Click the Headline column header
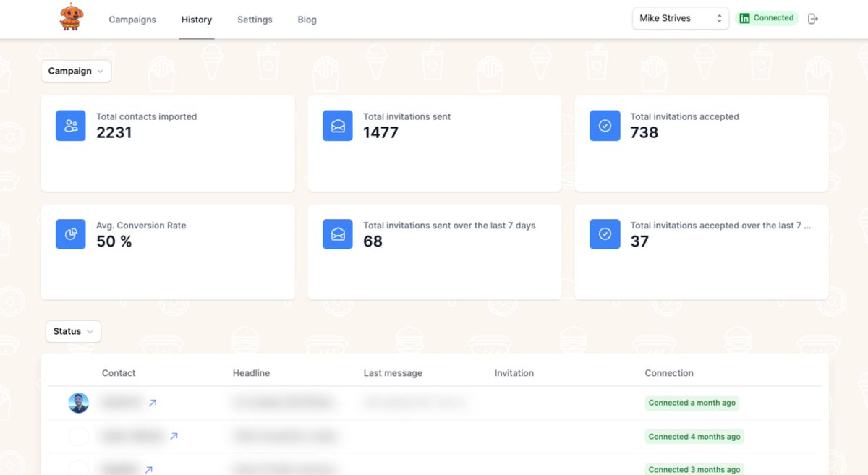The image size is (868, 475). coord(251,373)
